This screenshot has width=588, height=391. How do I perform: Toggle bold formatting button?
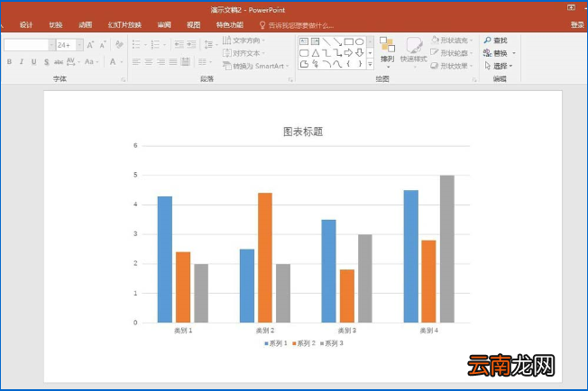[9, 62]
